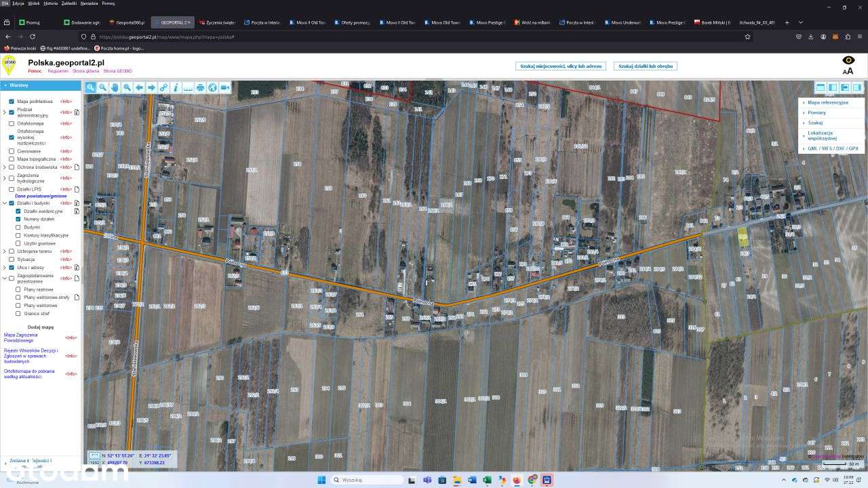The width and height of the screenshot is (868, 488).
Task: Collapse the Warstwy panel header
Action: pos(41,85)
